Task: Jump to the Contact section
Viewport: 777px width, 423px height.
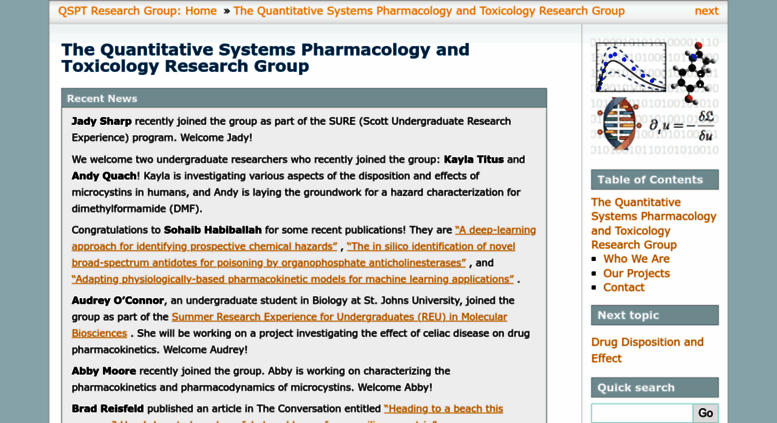Action: 623,288
